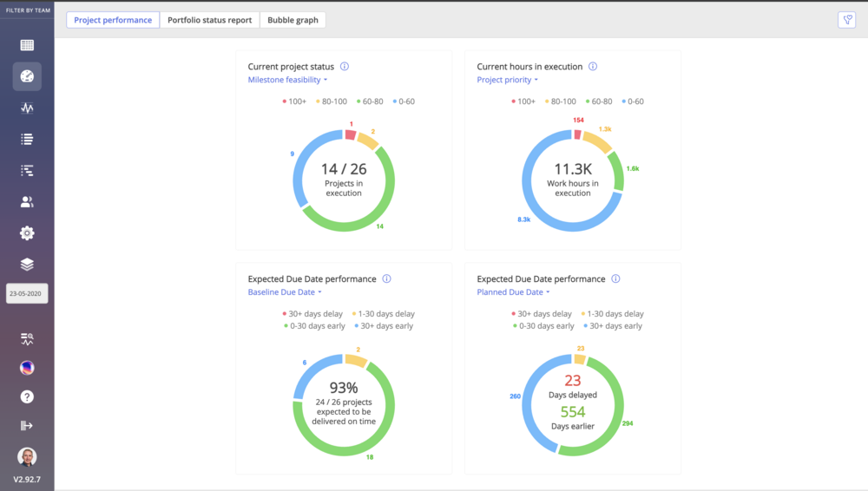The image size is (868, 491).
Task: Click the filter button at top right
Action: 846,20
